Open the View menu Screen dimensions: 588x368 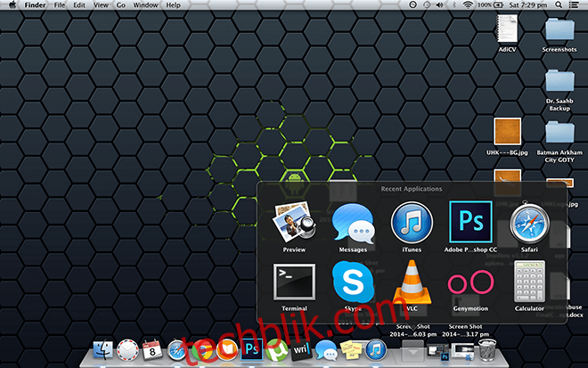(101, 4)
